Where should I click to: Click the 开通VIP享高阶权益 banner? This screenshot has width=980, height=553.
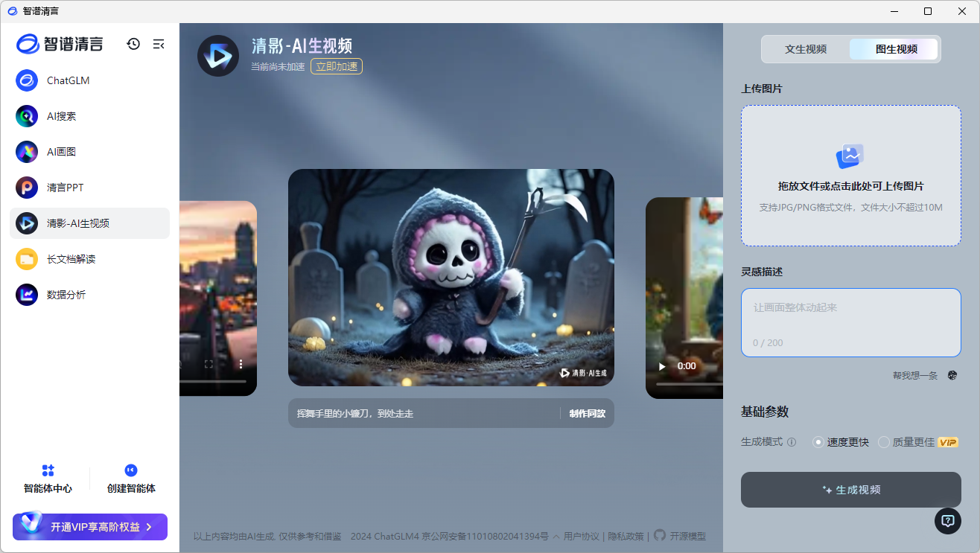90,527
